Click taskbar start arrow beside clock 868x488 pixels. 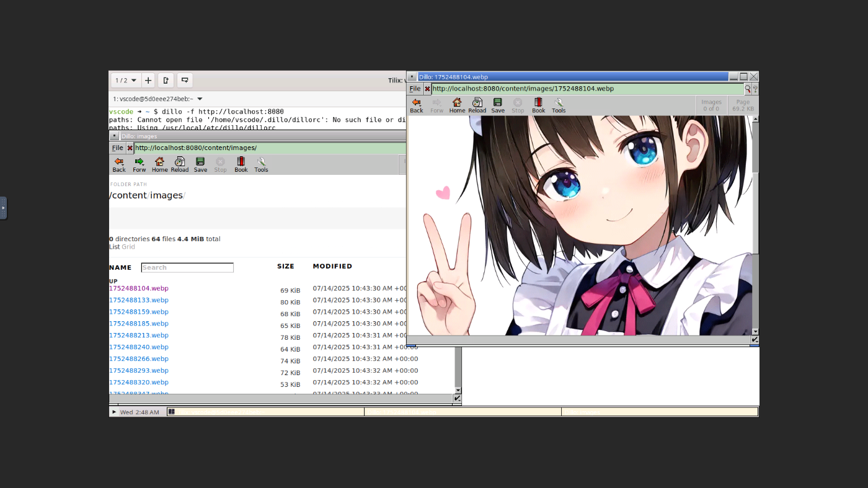point(114,412)
